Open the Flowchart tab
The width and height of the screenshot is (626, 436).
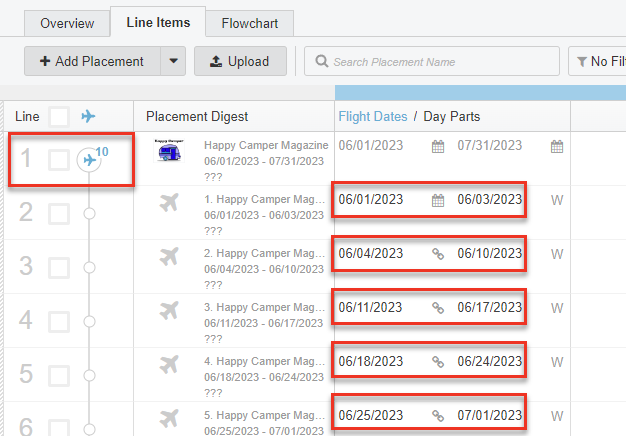pos(251,22)
